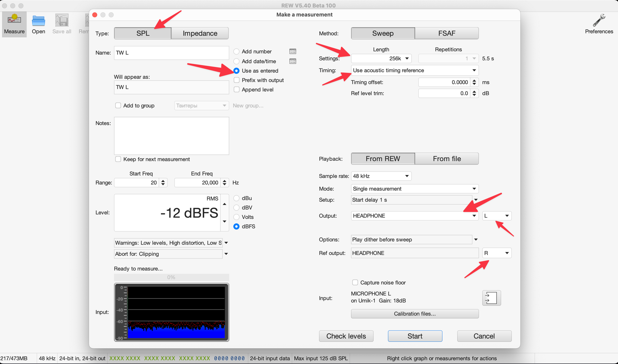Click the Calibration files button
This screenshot has height=364, width=618.
[x=415, y=314]
